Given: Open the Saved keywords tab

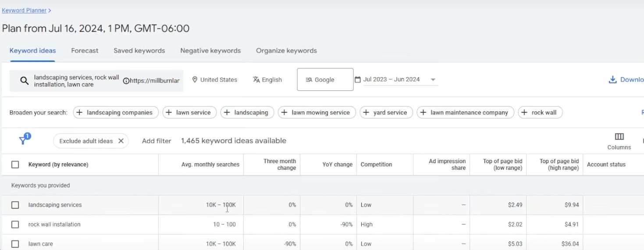Looking at the screenshot, I should click(139, 50).
